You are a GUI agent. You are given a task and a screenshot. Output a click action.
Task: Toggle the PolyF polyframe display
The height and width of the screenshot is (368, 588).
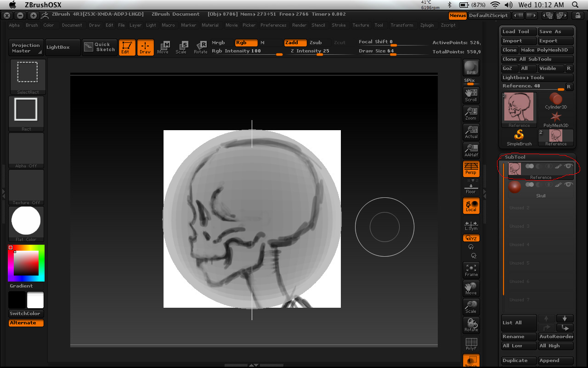471,344
